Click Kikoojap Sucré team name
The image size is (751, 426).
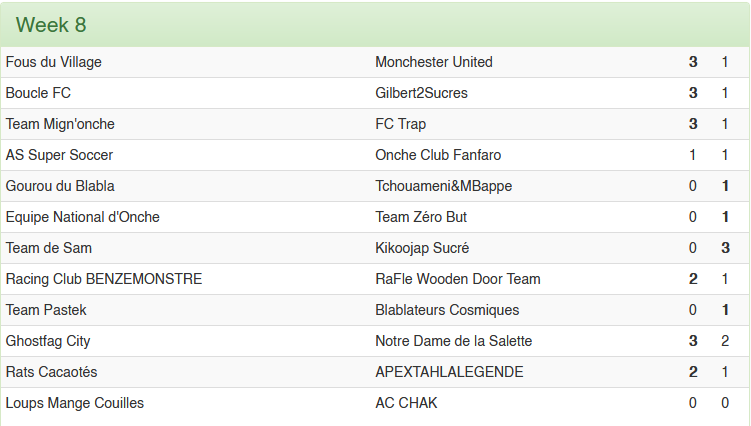422,248
